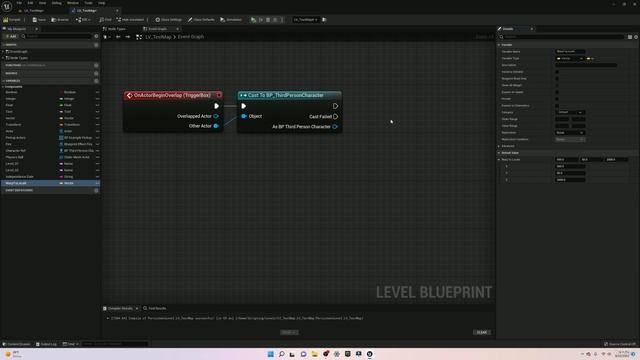Screen dimensions: 640x360
Task: Click the My Blueprint search field
Action: pos(57,36)
